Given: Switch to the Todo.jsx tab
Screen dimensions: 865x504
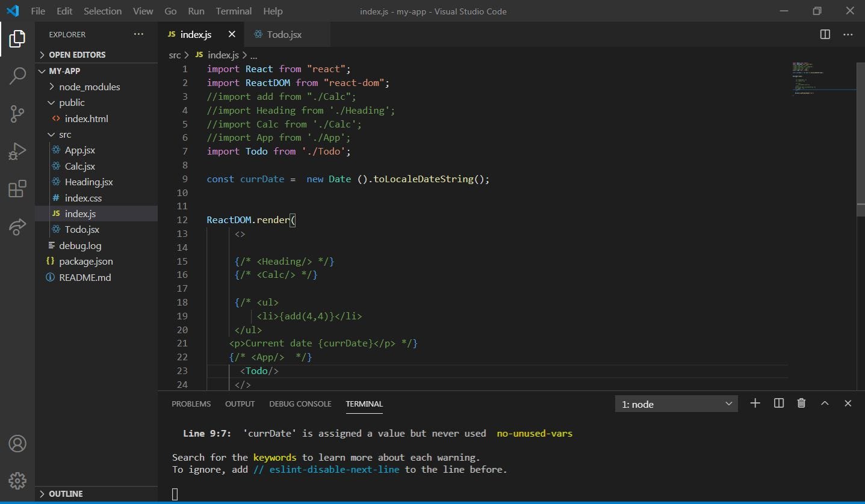Looking at the screenshot, I should click(x=283, y=34).
